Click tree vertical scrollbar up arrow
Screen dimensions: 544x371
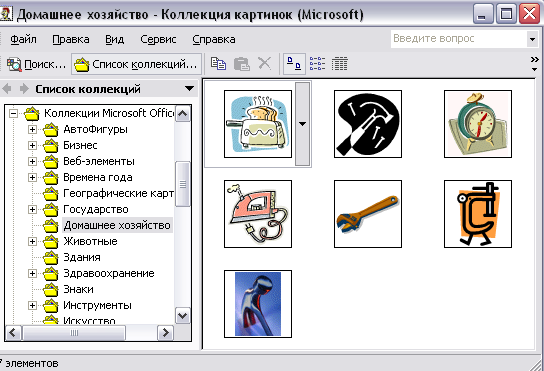(183, 113)
